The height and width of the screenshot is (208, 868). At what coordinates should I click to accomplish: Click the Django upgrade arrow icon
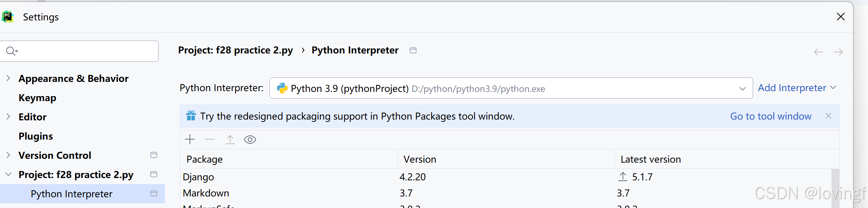click(x=623, y=177)
